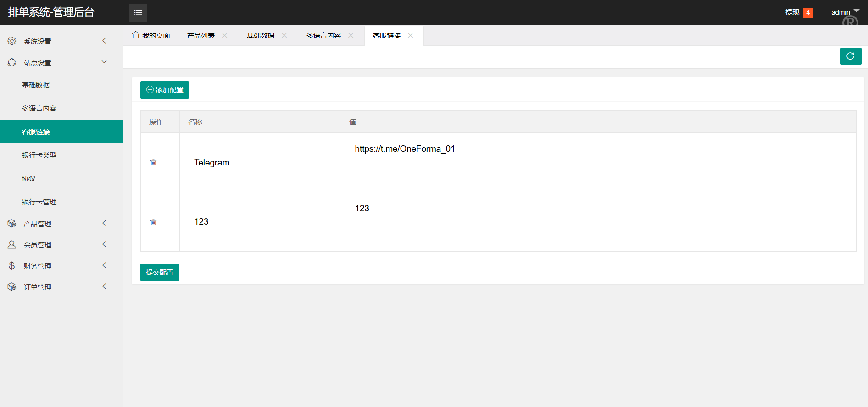Close the 客服链接 tab

[411, 35]
